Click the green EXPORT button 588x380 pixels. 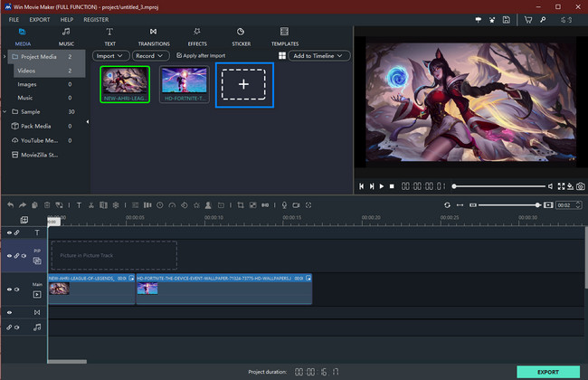coord(548,372)
